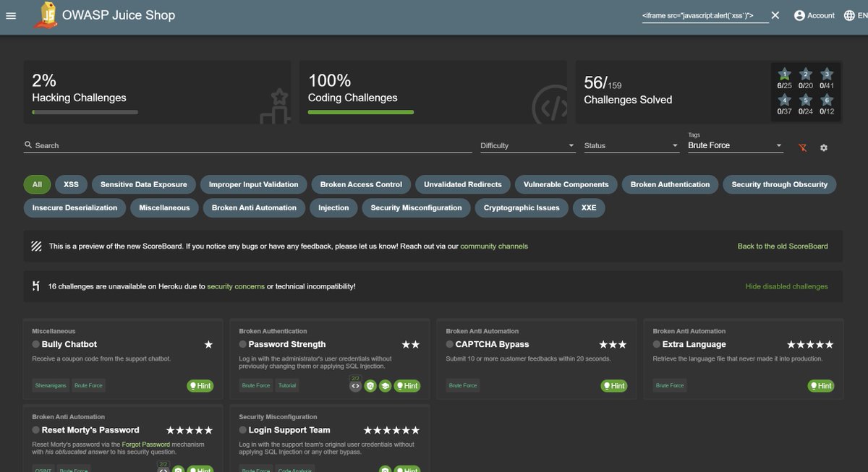Filter by Security Misconfiguration category
Screen dimensions: 868x472
(416, 207)
